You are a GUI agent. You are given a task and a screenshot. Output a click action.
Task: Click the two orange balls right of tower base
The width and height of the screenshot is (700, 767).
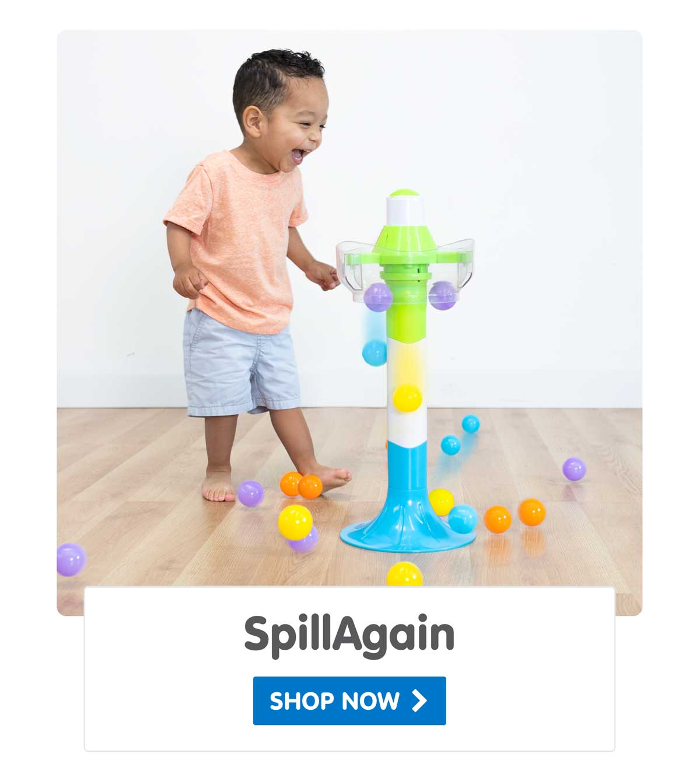click(514, 515)
